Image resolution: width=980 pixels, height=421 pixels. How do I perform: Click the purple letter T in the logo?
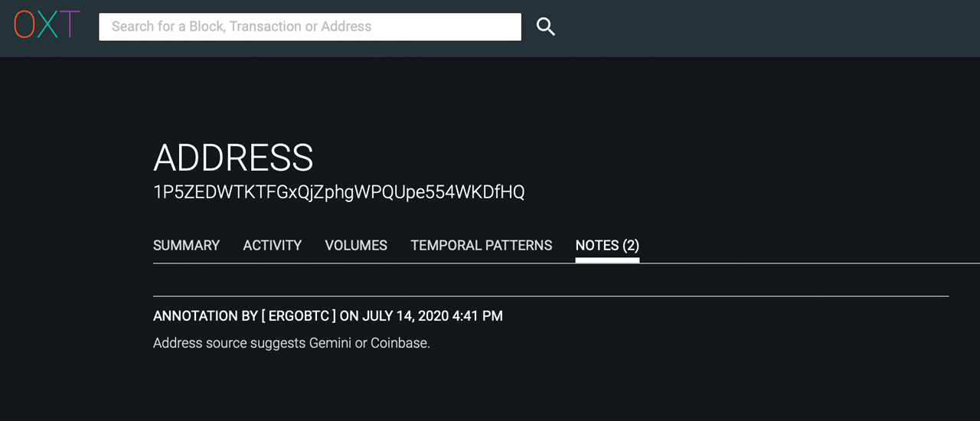[70, 25]
